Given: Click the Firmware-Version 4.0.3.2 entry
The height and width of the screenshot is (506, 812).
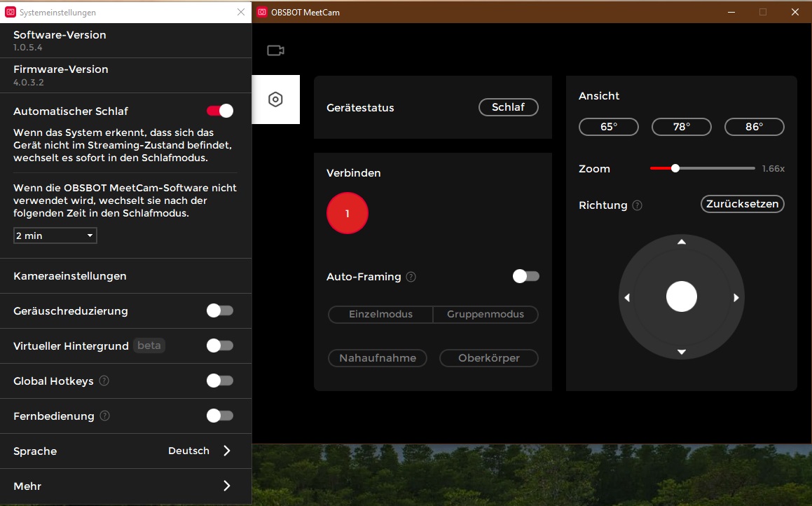Looking at the screenshot, I should tap(126, 75).
